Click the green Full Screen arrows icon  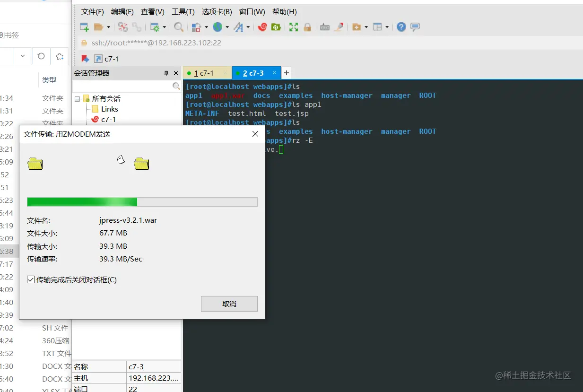coord(294,27)
